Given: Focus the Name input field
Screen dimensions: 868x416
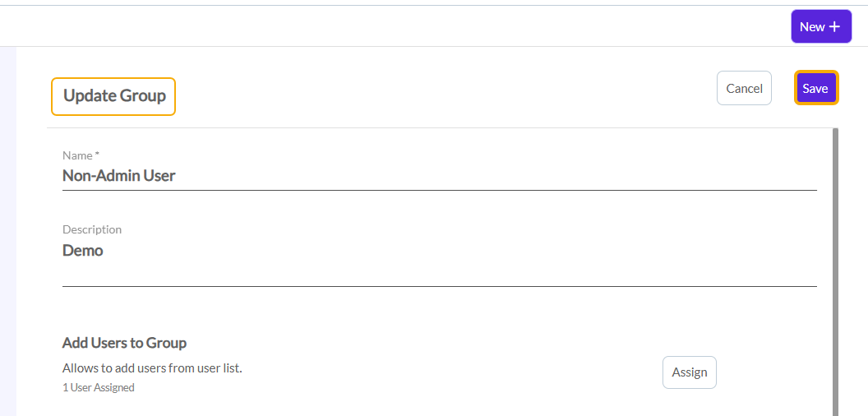Looking at the screenshot, I should pyautogui.click(x=439, y=176).
